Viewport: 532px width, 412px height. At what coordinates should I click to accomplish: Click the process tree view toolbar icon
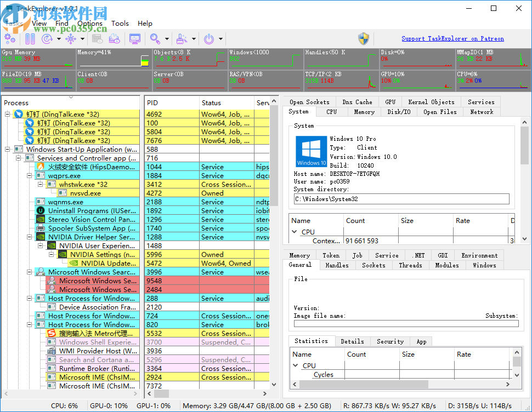[70, 38]
